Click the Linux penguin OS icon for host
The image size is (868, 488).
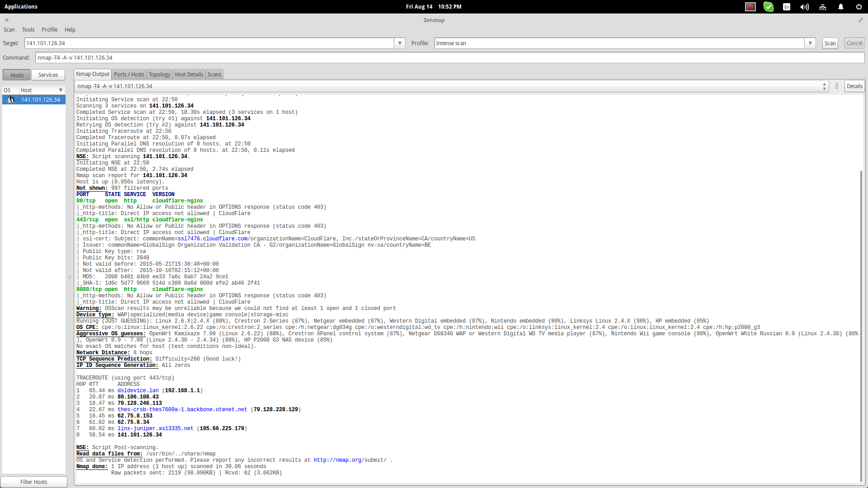[x=11, y=100]
